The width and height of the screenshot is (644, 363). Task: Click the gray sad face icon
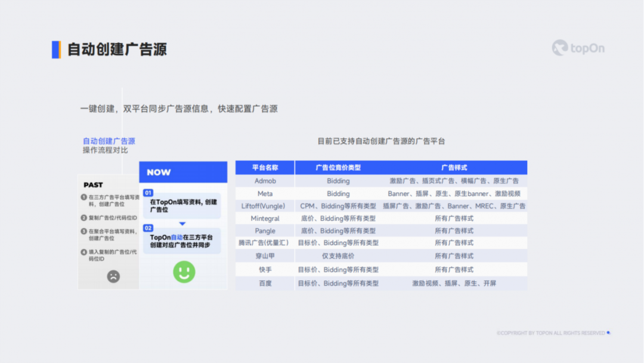[113, 276]
